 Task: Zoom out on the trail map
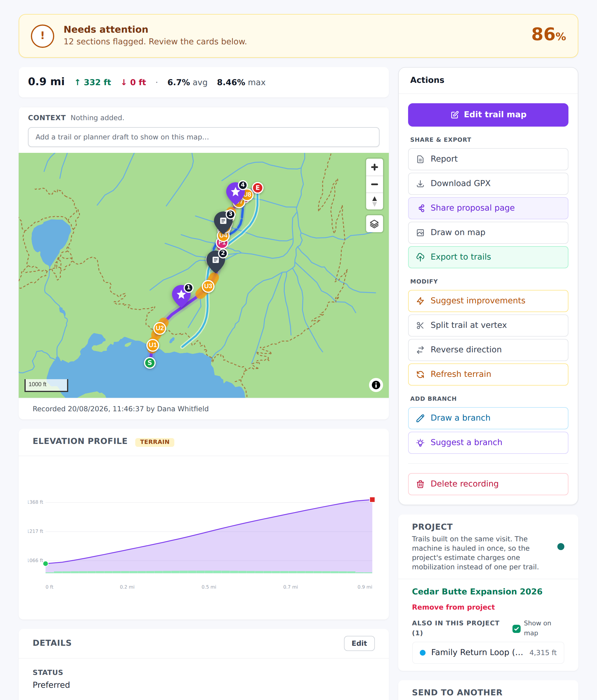(374, 184)
